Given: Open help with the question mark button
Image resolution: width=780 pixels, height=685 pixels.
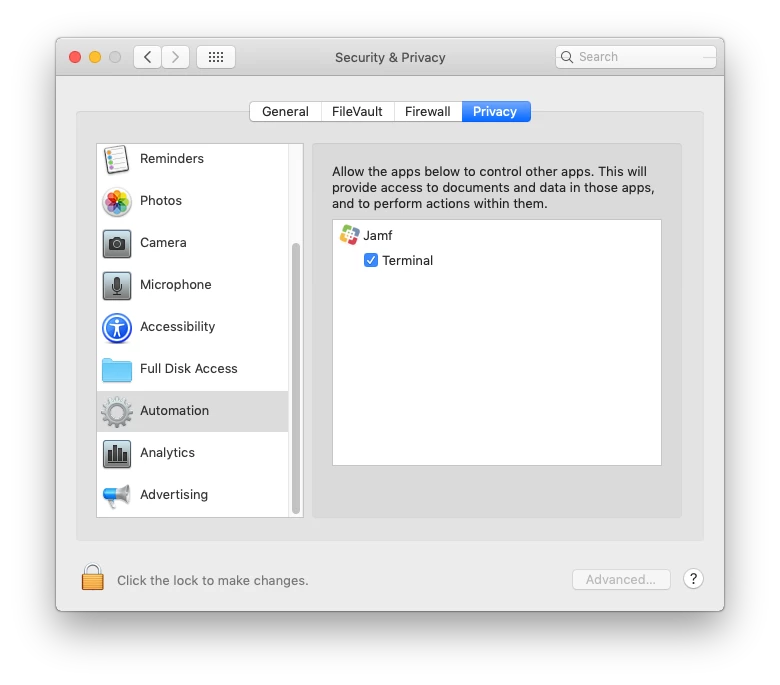Looking at the screenshot, I should (x=693, y=579).
